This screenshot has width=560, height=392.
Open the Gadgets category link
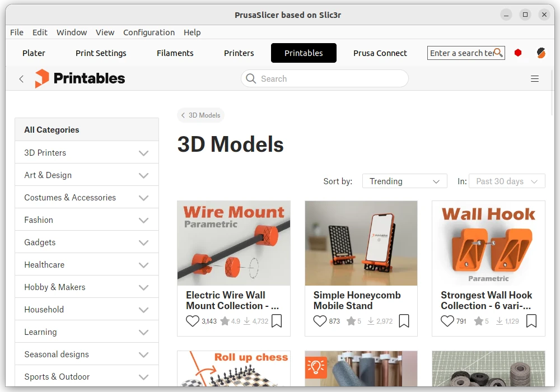click(x=40, y=242)
